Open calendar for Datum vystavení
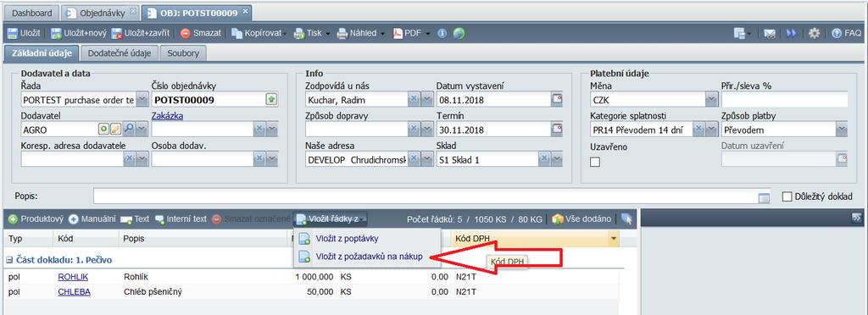 tap(557, 100)
